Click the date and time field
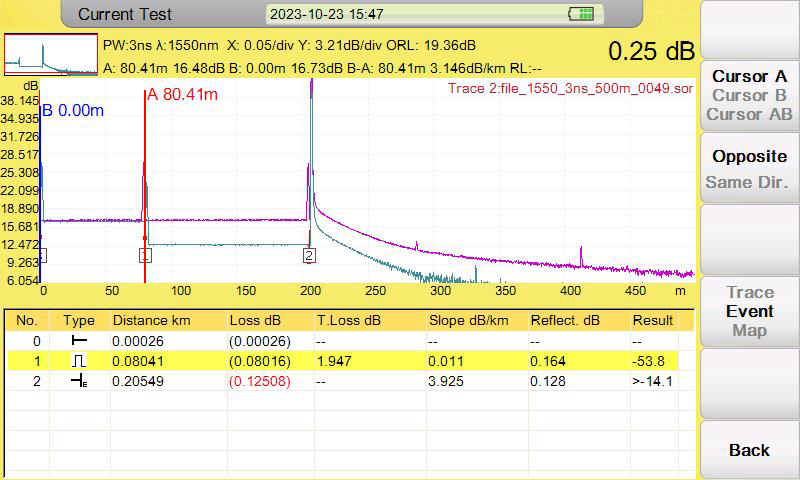 pyautogui.click(x=327, y=14)
